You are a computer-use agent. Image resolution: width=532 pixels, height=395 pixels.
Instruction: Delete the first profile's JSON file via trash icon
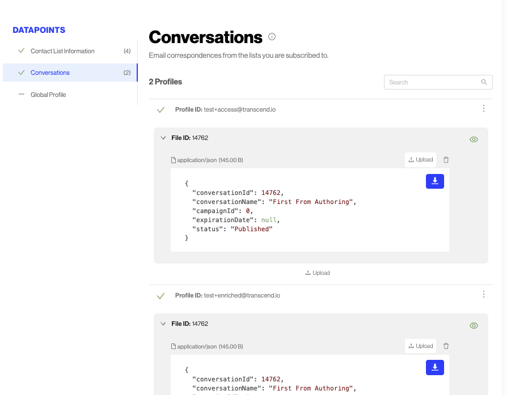coord(446,160)
